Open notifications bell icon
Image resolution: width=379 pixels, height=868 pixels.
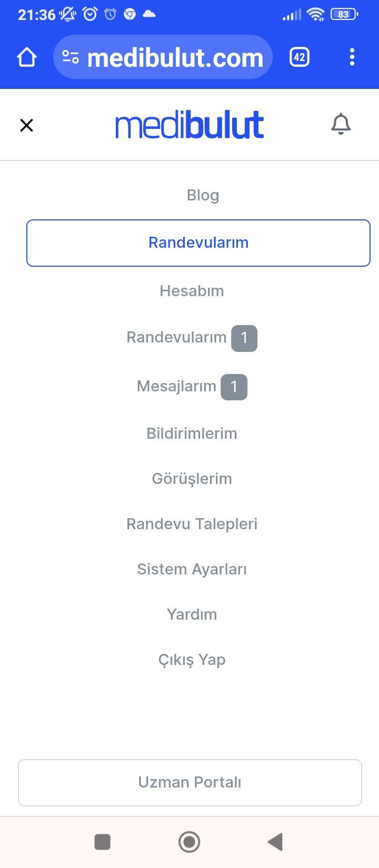coord(341,125)
